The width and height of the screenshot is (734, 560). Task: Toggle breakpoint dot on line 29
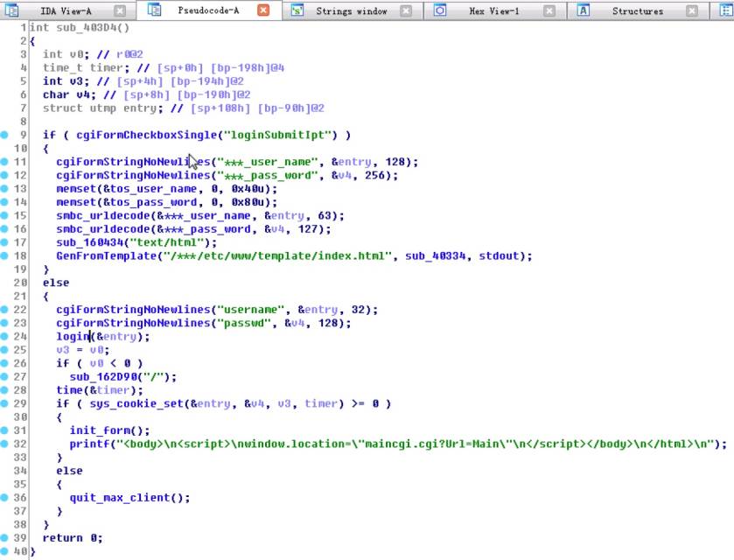tap(4, 403)
